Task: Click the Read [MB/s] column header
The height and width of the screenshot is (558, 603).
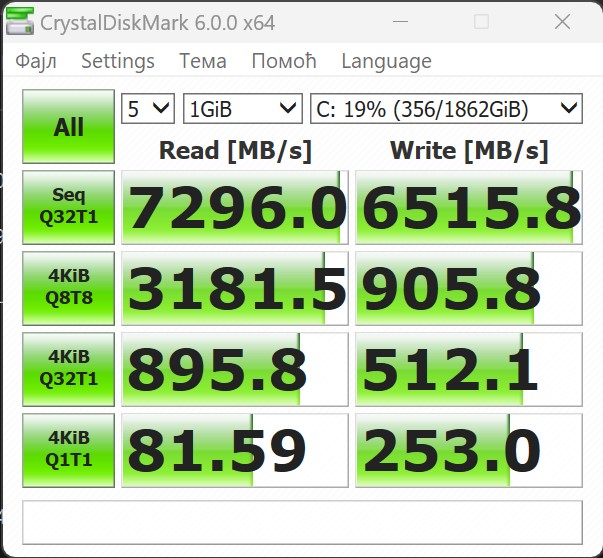Action: point(235,150)
